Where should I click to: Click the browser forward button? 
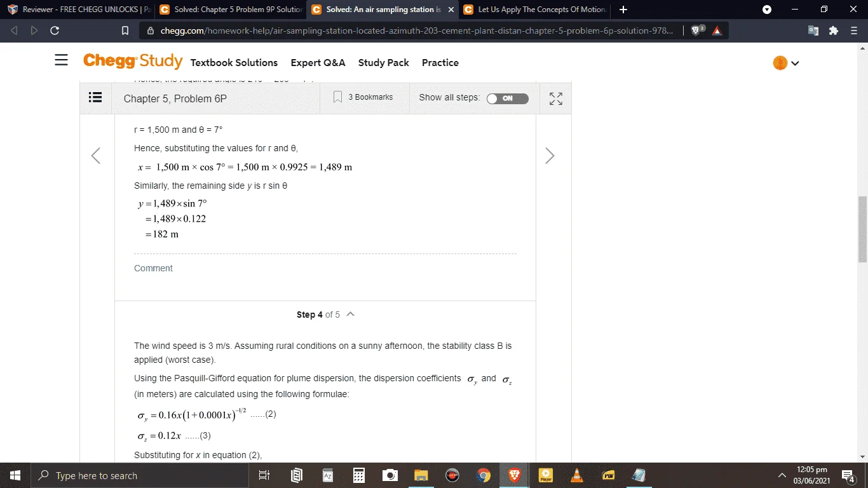pos(34,30)
